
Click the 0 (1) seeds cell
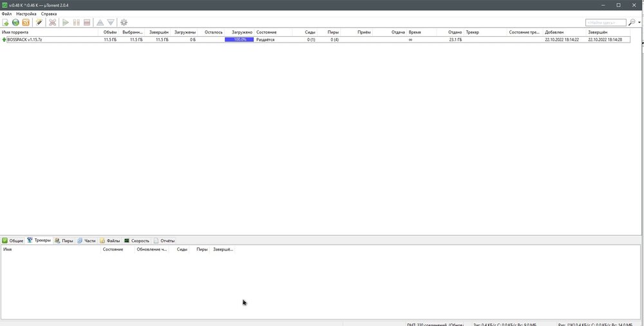click(311, 40)
